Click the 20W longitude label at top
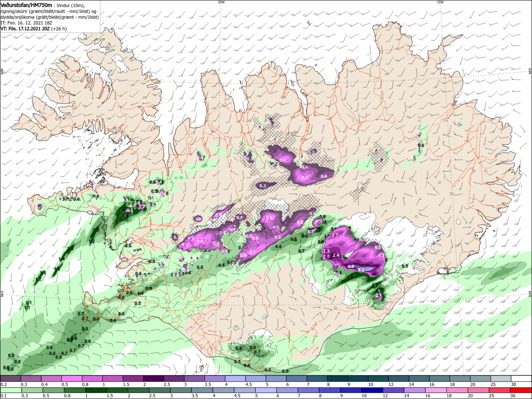 pyautogui.click(x=221, y=2)
